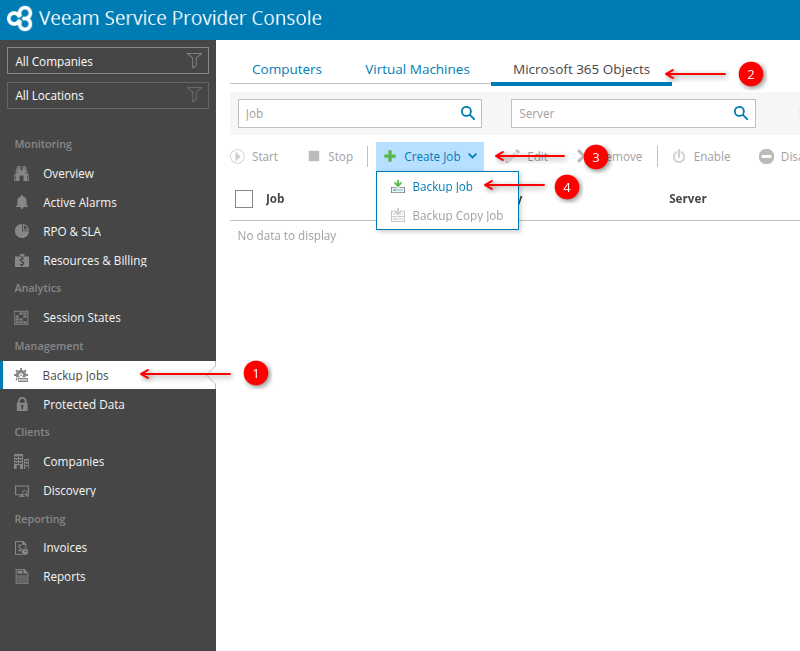The image size is (800, 651).
Task: Click the magnifier icon in Job search field
Action: point(467,113)
